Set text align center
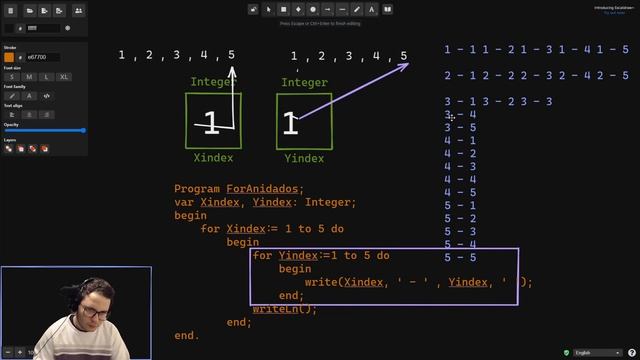The height and width of the screenshot is (360, 640). pos(29,115)
